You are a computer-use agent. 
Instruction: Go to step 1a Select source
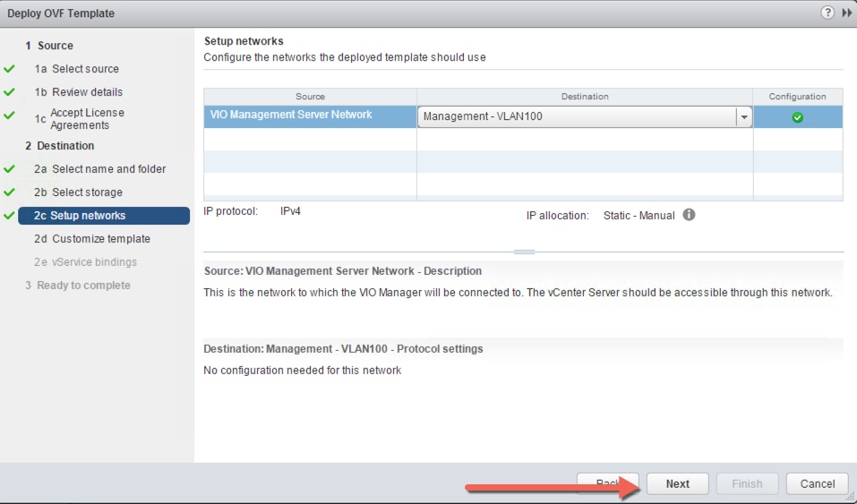coord(85,69)
